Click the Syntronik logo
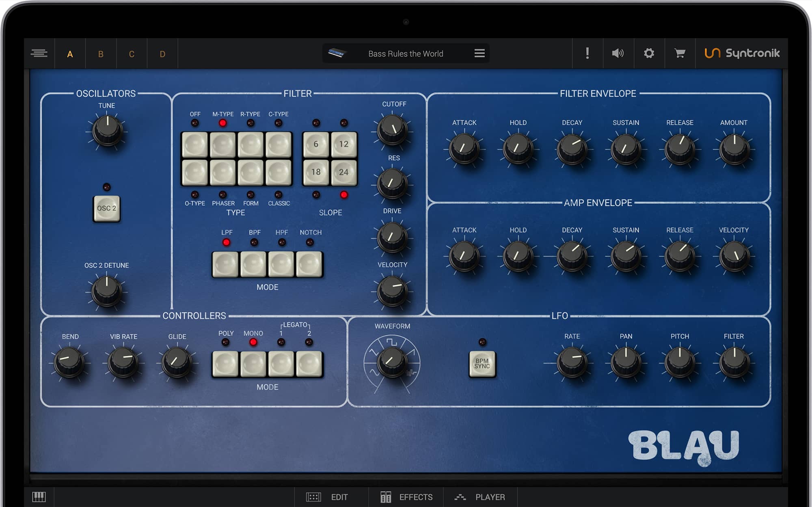The height and width of the screenshot is (507, 812). pyautogui.click(x=742, y=53)
